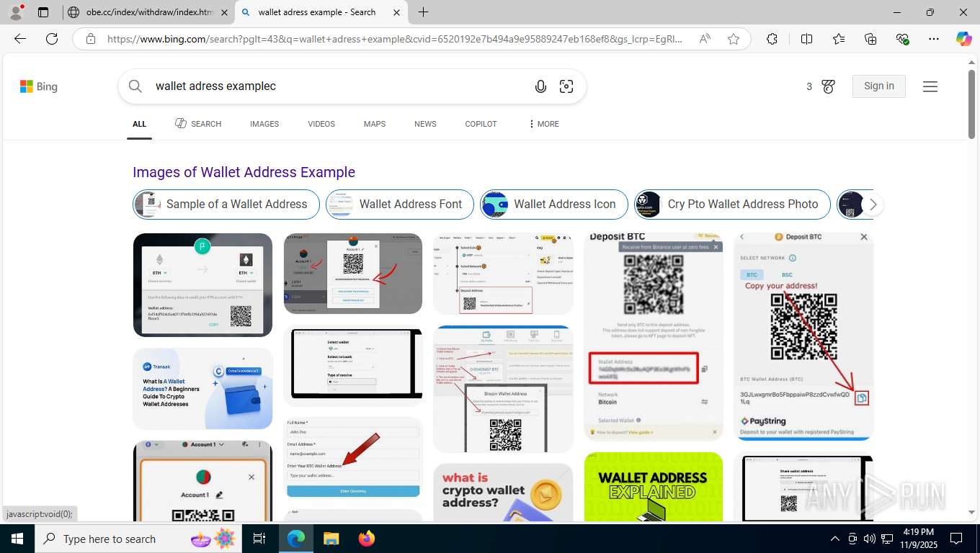Switch to the SEARCH tab
This screenshot has height=553, width=980.
click(198, 124)
